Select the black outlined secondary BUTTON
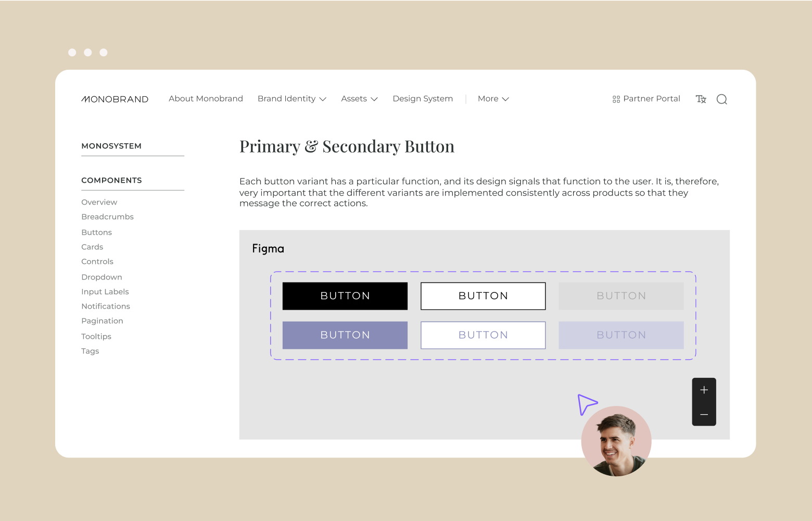This screenshot has width=812, height=521. tap(483, 296)
